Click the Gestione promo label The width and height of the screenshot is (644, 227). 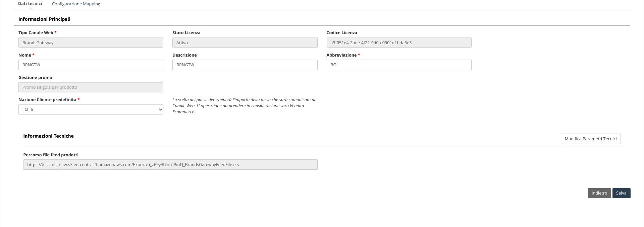35,78
